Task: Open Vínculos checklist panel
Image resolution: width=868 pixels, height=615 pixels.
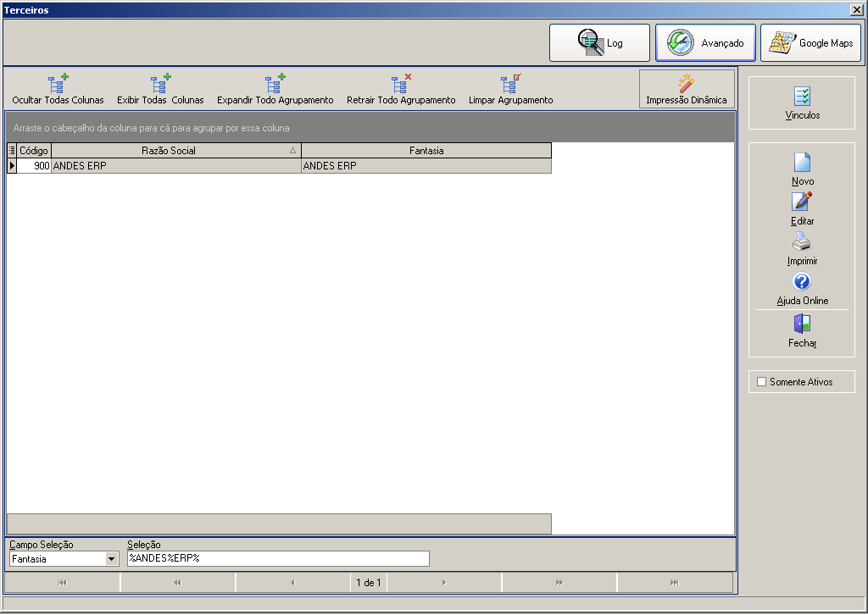Action: [802, 103]
